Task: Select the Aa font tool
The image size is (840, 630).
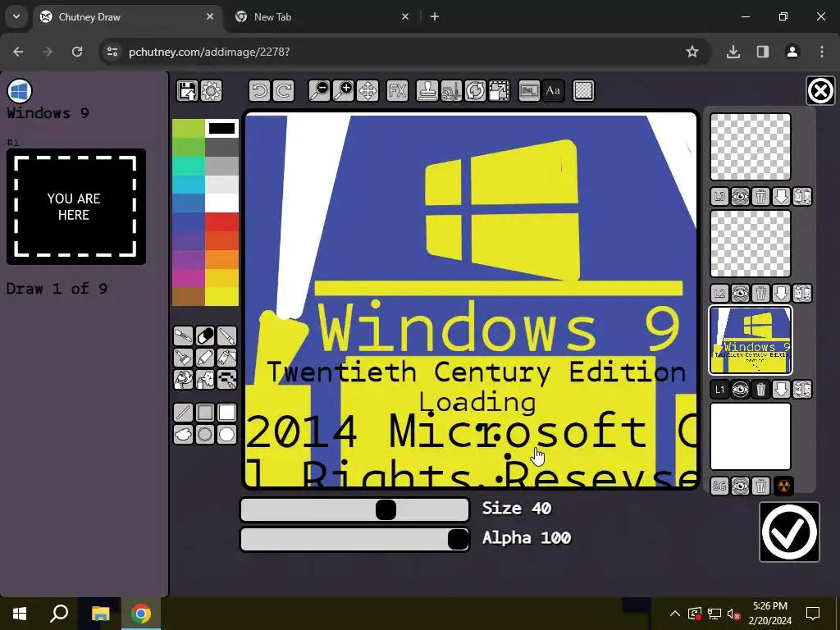Action: click(x=554, y=91)
